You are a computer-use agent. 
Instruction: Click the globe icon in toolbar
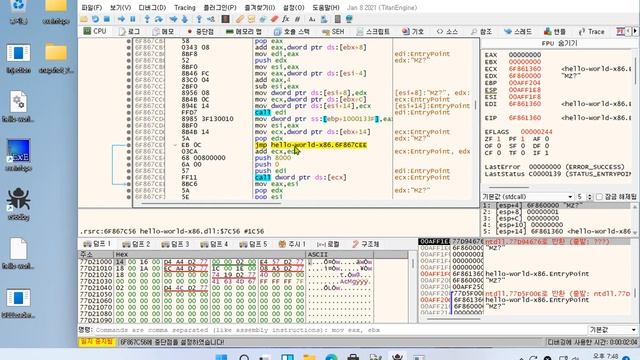click(x=349, y=19)
